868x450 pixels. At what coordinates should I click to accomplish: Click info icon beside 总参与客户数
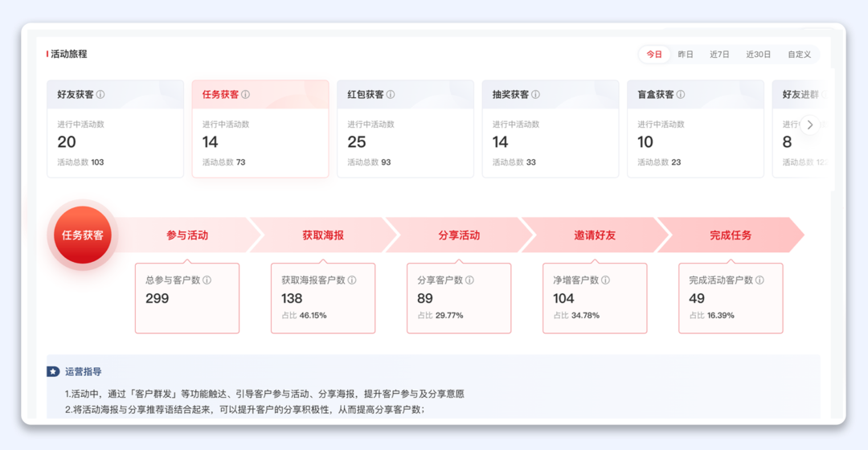tap(207, 280)
